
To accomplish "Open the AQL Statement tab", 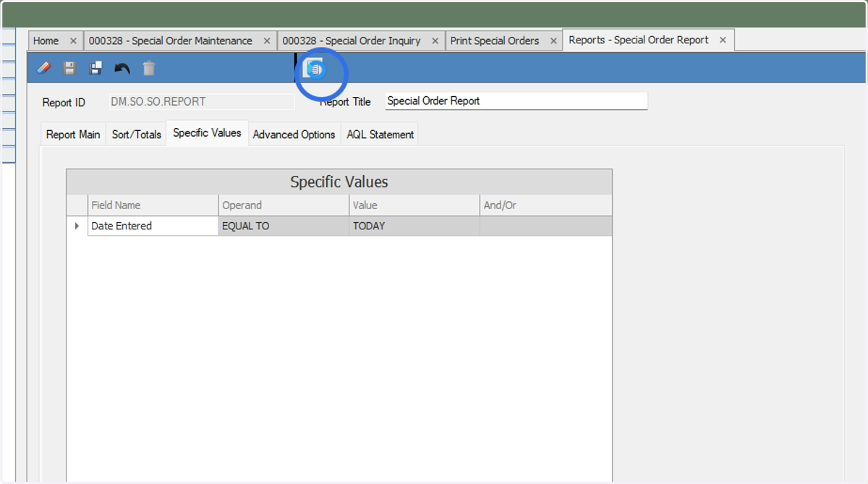I will pos(380,135).
